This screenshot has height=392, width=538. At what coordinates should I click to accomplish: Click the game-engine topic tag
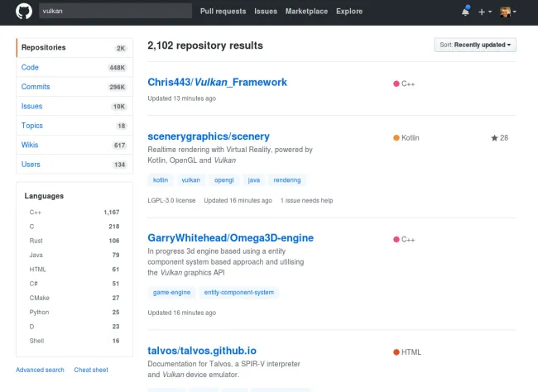171,292
